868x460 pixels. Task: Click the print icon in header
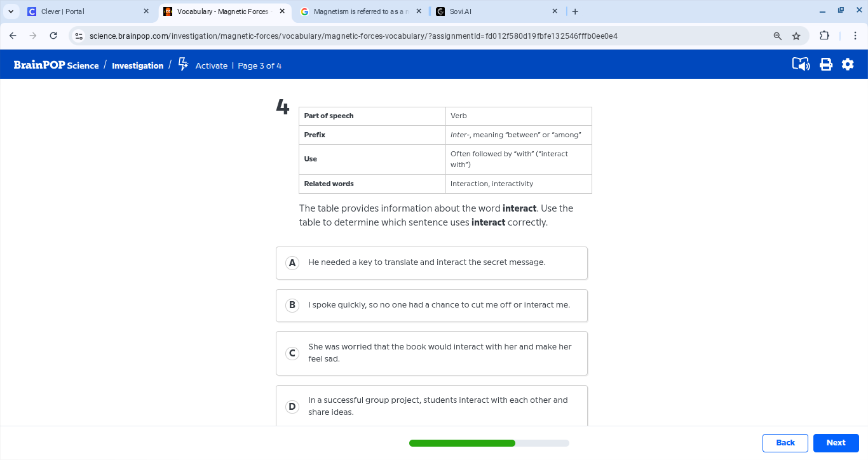pos(825,64)
